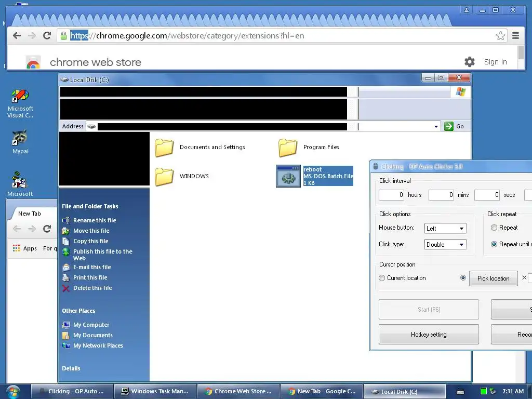Switch to New Tab - Google Chrome taskbar item
The height and width of the screenshot is (399, 532).
point(322,391)
